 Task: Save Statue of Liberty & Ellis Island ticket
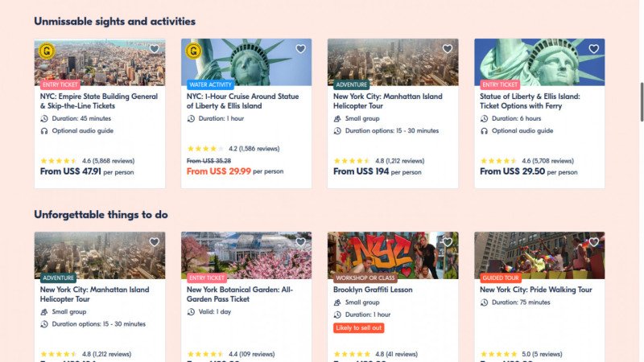(593, 49)
